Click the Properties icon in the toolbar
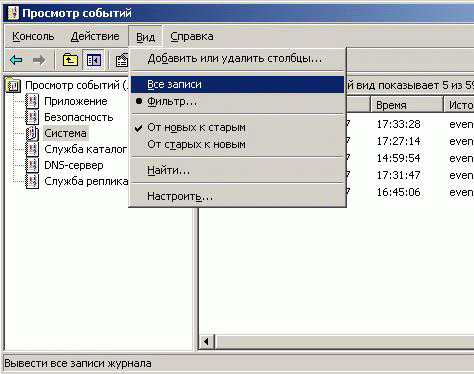 click(122, 60)
